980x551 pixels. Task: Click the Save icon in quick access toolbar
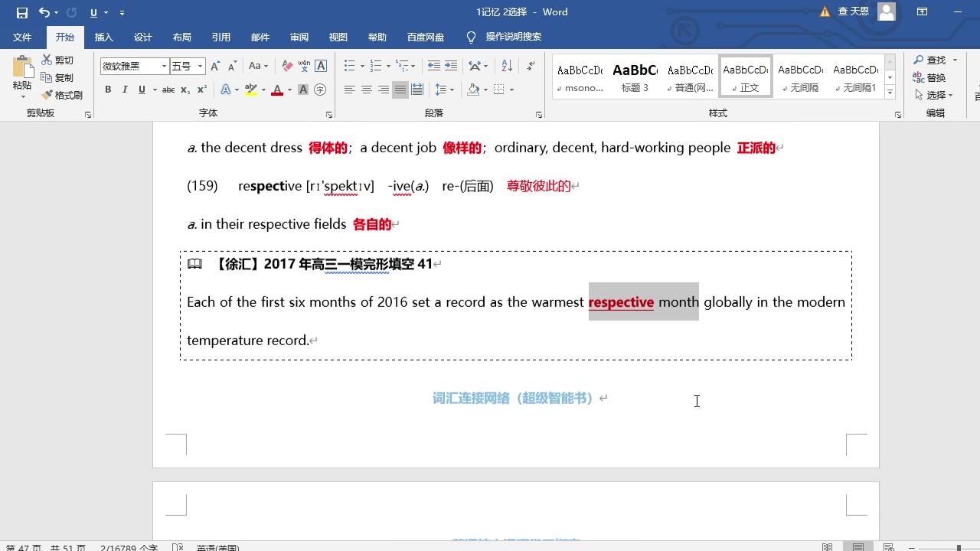(21, 12)
